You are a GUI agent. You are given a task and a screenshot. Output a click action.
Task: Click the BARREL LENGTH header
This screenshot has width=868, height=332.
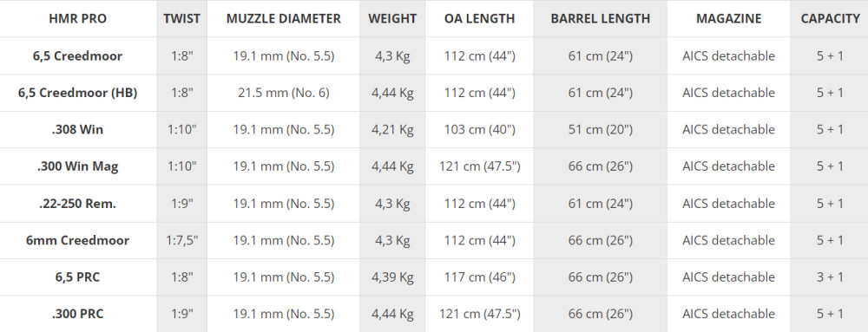(600, 19)
